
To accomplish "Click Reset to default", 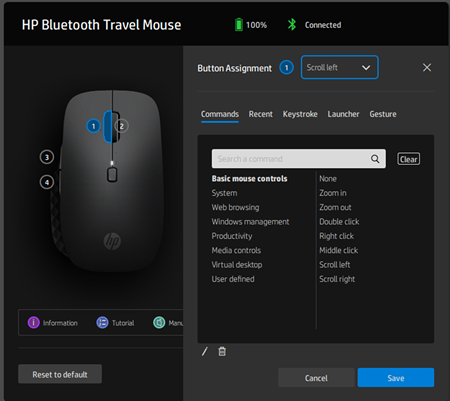I will 60,374.
